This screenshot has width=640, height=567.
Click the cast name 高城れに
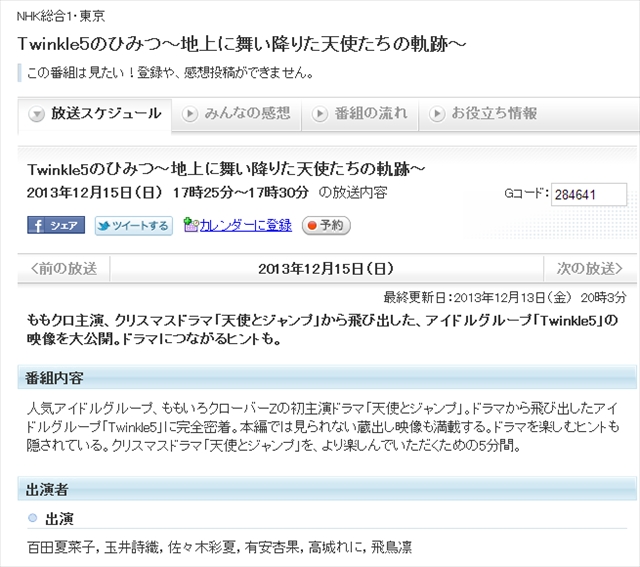(335, 547)
